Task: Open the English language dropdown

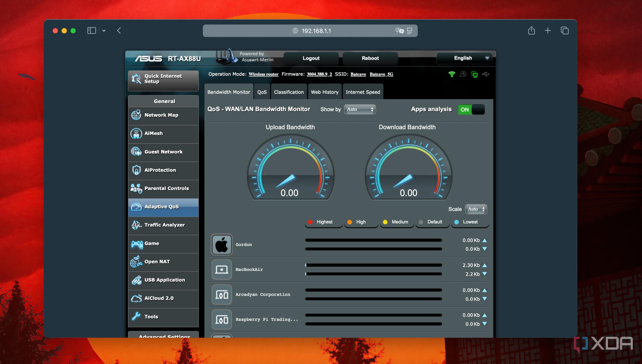Action: (x=464, y=58)
